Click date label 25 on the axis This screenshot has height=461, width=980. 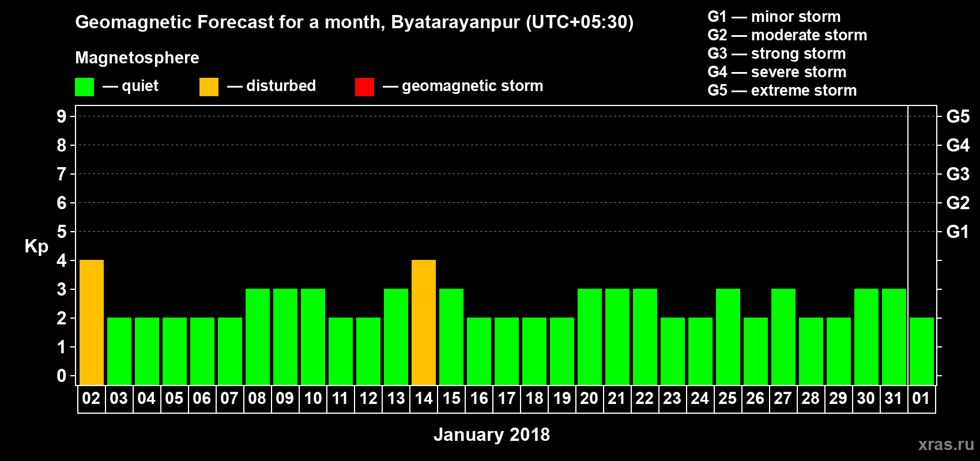(x=728, y=398)
